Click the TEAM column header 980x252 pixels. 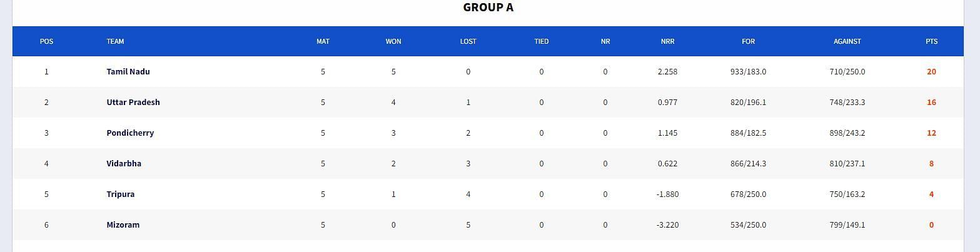point(115,41)
